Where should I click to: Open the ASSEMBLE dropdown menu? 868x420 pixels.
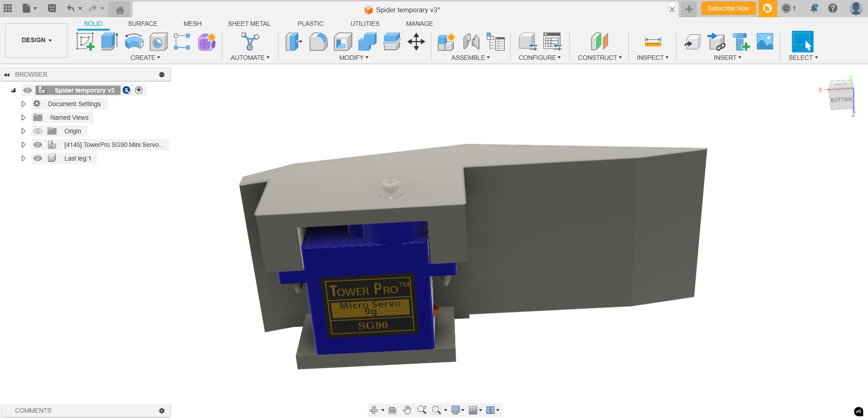[471, 58]
